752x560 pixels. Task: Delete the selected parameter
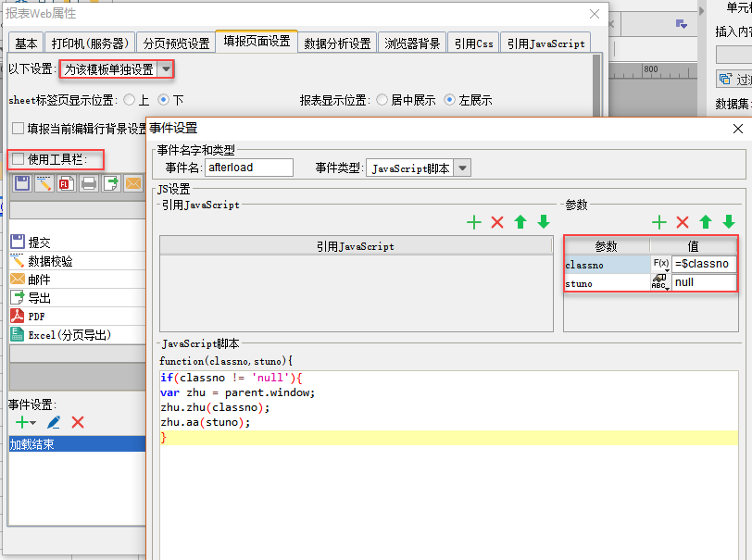click(x=683, y=222)
